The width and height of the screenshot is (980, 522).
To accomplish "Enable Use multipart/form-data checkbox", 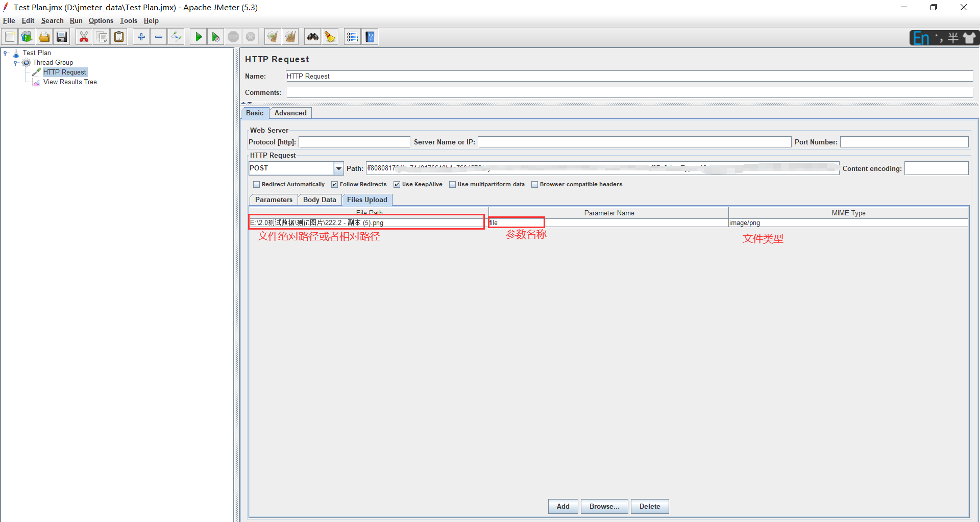I will 452,185.
